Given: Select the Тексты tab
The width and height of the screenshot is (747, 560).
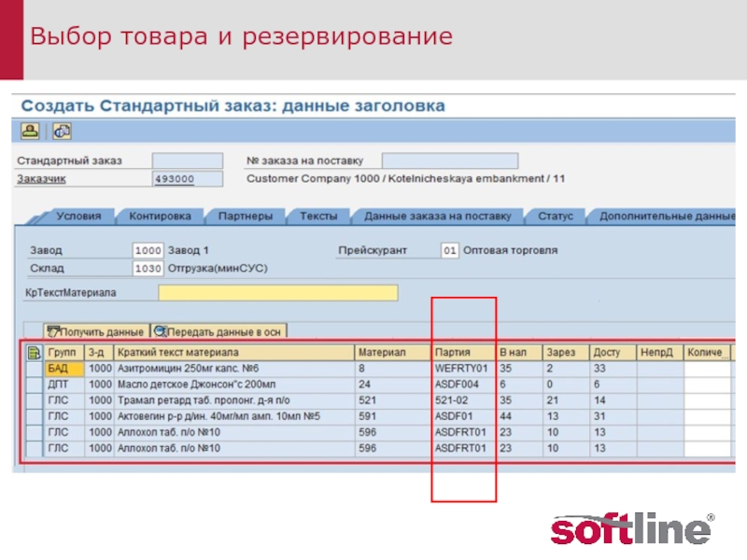Looking at the screenshot, I should tap(318, 217).
